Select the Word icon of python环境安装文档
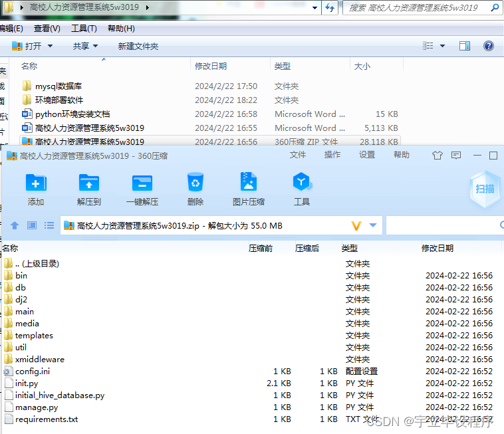Screen dimensions: 504x434 27,114
